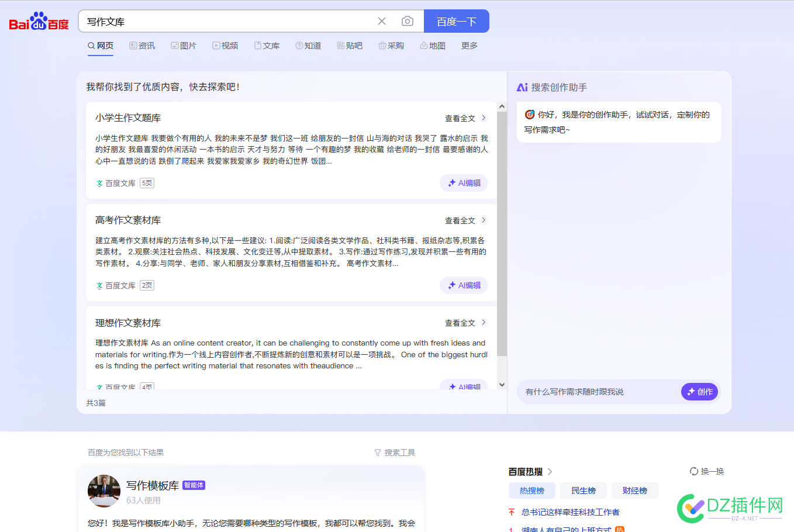Click AI编辑 for 小学生作文题库
Viewport: 794px width, 532px height.
tap(464, 183)
